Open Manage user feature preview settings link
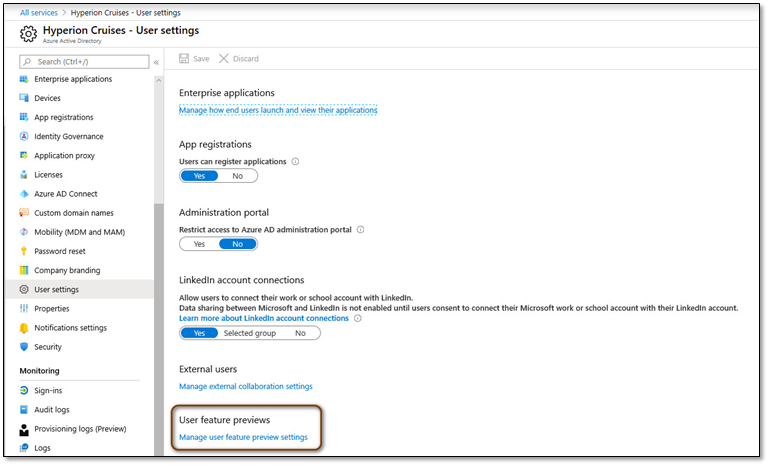The height and width of the screenshot is (466, 769). (x=243, y=437)
